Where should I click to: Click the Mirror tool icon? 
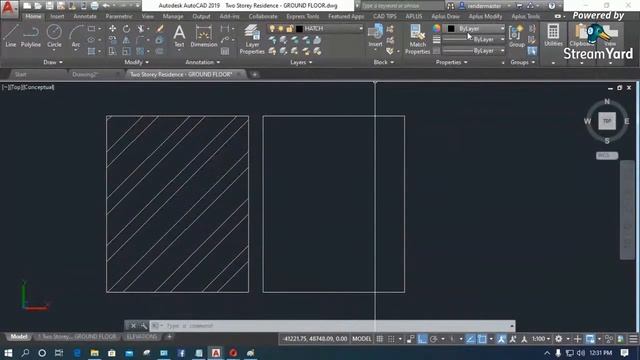[126, 40]
